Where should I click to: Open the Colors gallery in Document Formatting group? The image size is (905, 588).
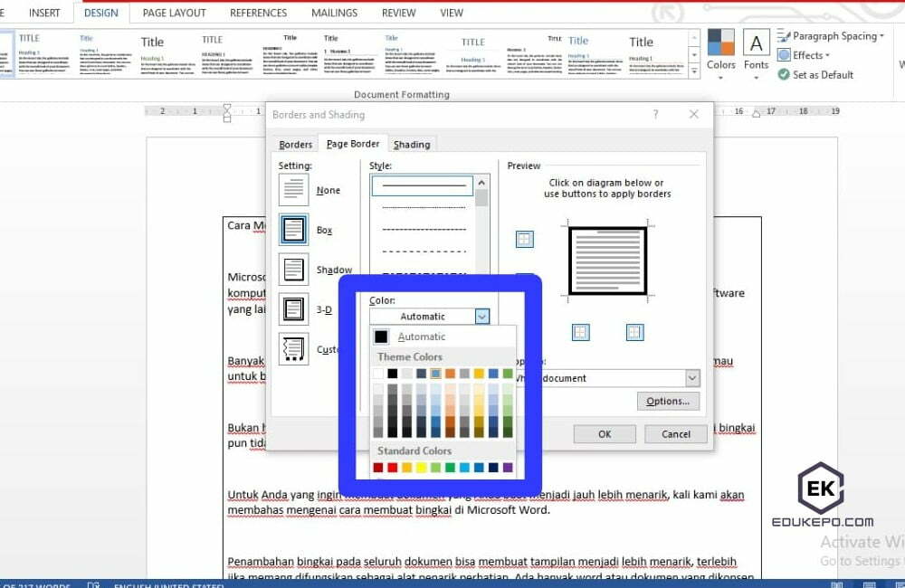click(x=719, y=52)
